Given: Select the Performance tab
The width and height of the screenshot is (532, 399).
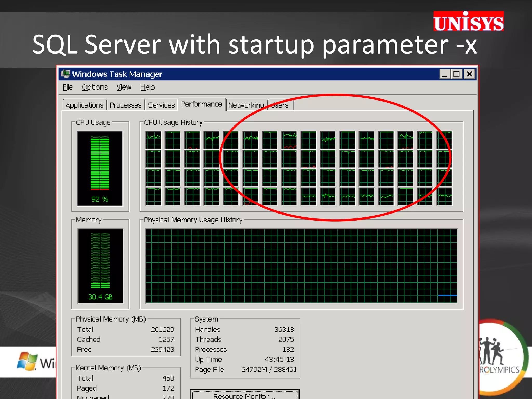Looking at the screenshot, I should click(x=202, y=104).
